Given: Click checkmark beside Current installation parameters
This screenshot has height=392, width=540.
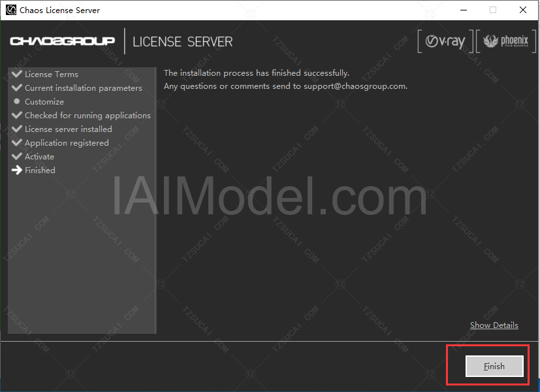Looking at the screenshot, I should [17, 87].
